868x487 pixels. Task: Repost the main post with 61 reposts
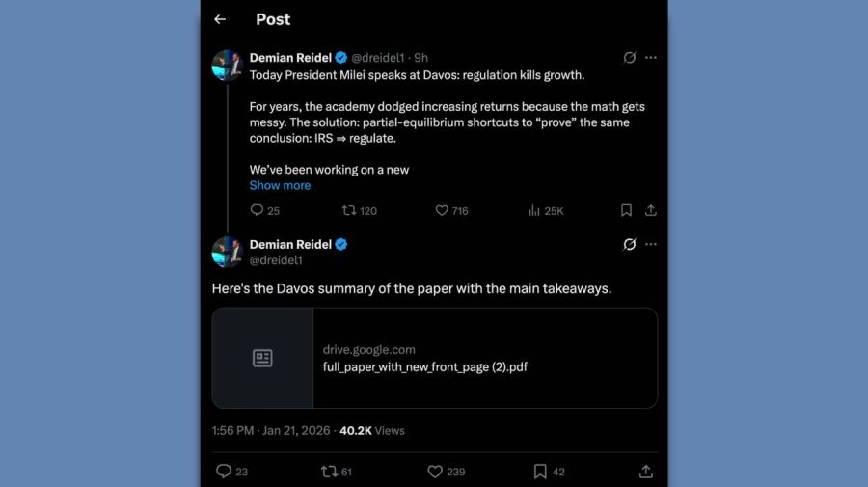click(x=330, y=472)
